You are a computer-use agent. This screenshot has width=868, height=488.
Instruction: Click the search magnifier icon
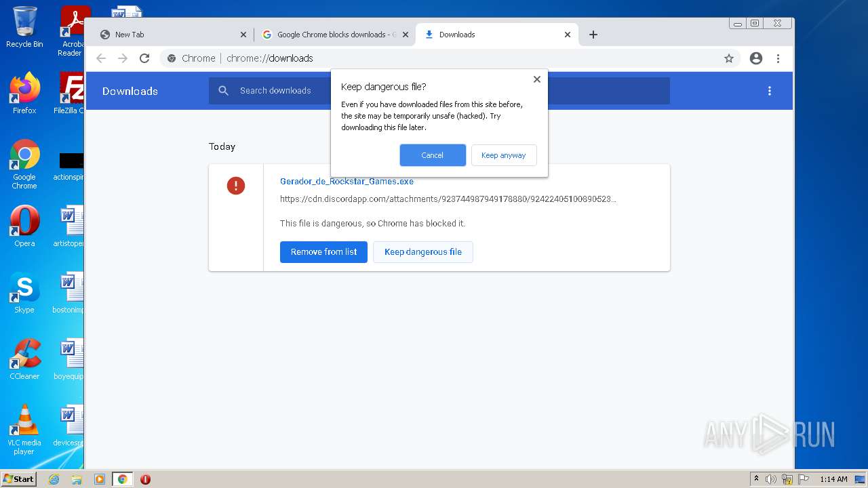[x=223, y=91]
